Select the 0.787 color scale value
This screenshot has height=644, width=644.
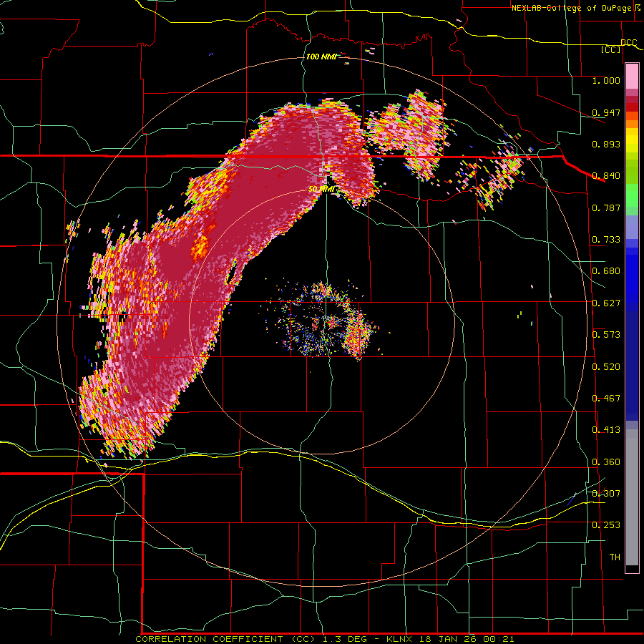point(606,208)
